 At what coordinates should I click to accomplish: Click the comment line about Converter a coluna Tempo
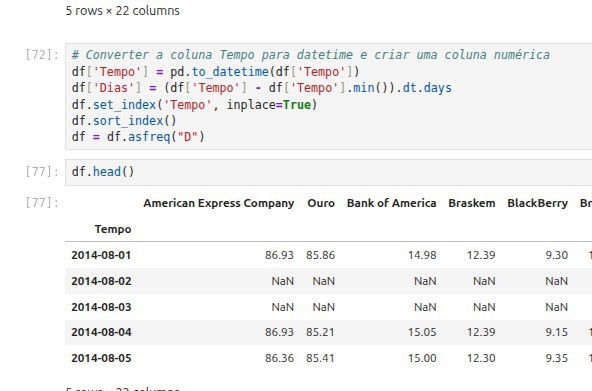[x=311, y=55]
